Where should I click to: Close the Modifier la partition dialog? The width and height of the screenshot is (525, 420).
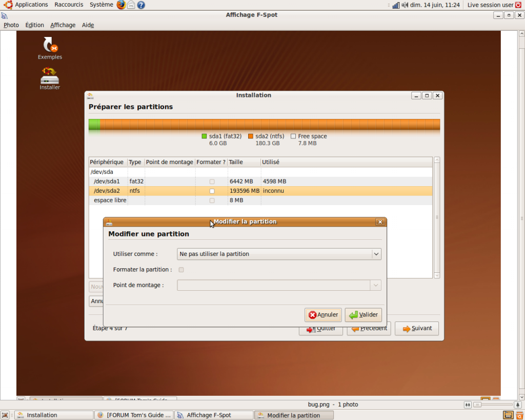coord(380,222)
